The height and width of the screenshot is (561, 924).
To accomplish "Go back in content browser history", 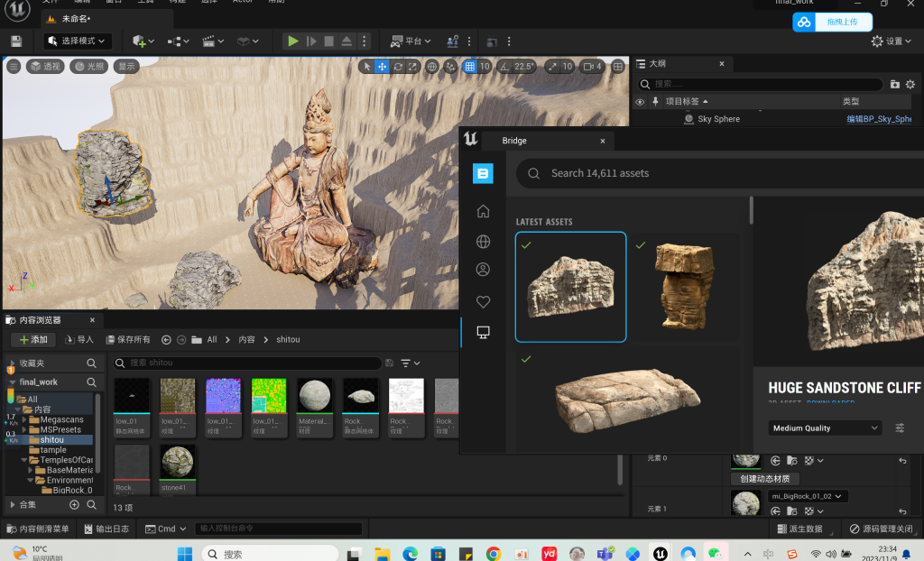I will 166,340.
